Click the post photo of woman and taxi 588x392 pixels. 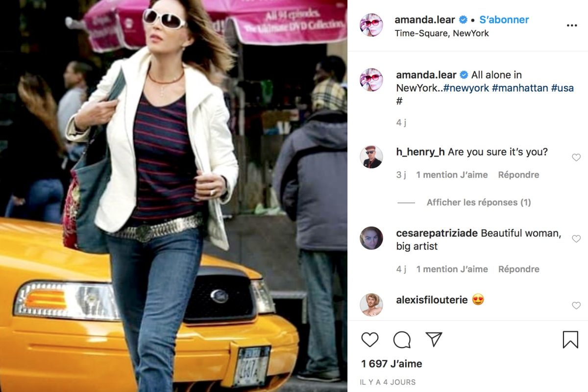coord(173,196)
